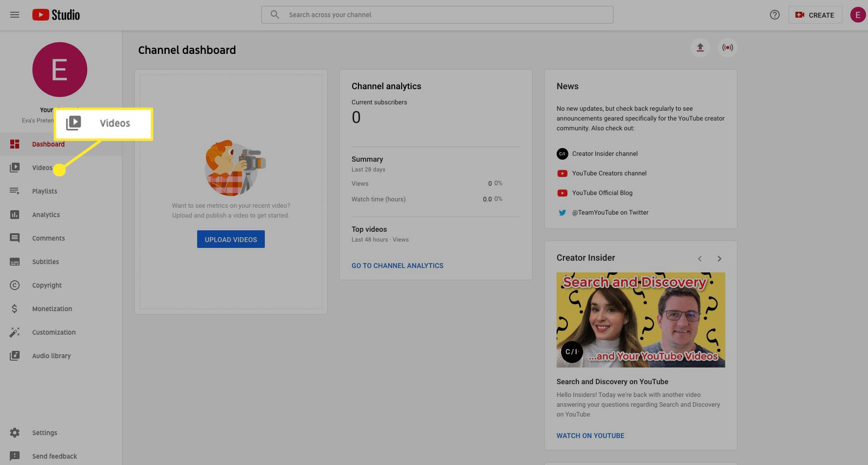Click the Comments speech bubble icon
The width and height of the screenshot is (868, 465).
point(15,238)
